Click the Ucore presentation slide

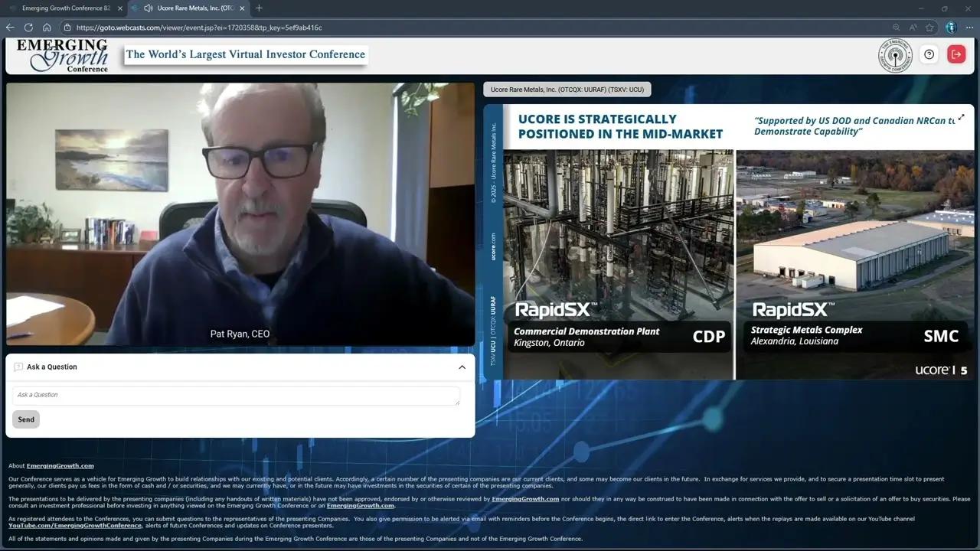click(x=729, y=242)
